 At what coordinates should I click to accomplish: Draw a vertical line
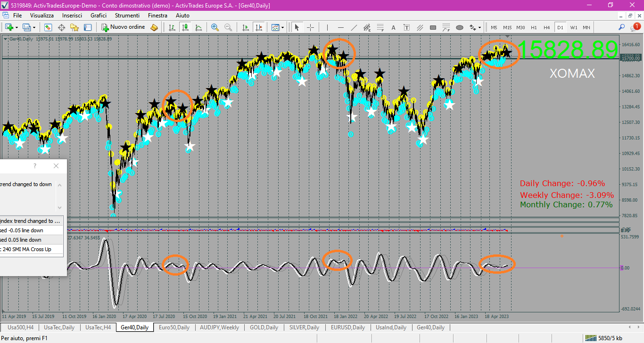pyautogui.click(x=328, y=27)
